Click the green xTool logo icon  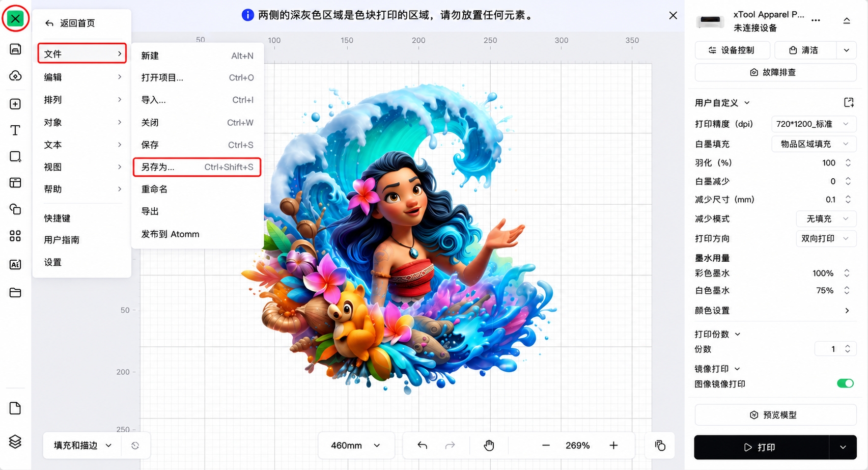pos(15,19)
